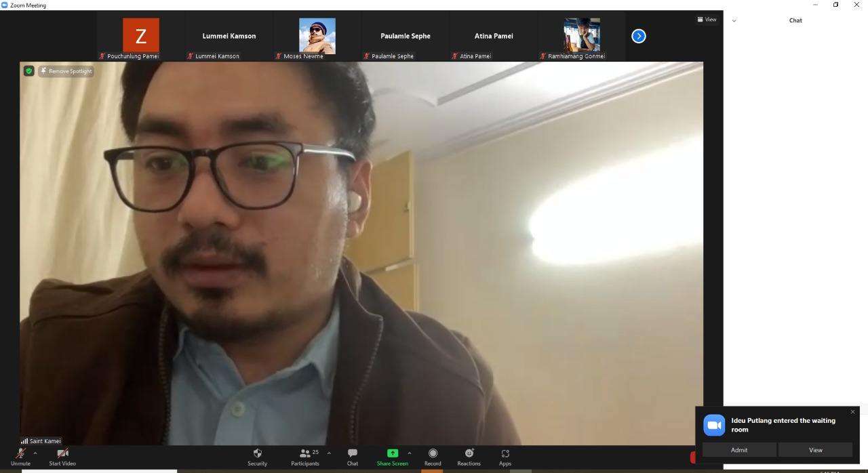Image resolution: width=868 pixels, height=473 pixels.
Task: Start recording with the Record button
Action: 433,457
